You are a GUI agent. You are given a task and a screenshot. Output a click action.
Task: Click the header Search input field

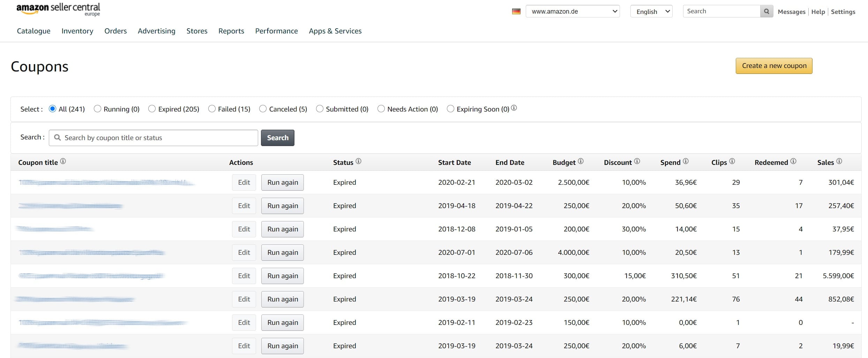tap(721, 12)
